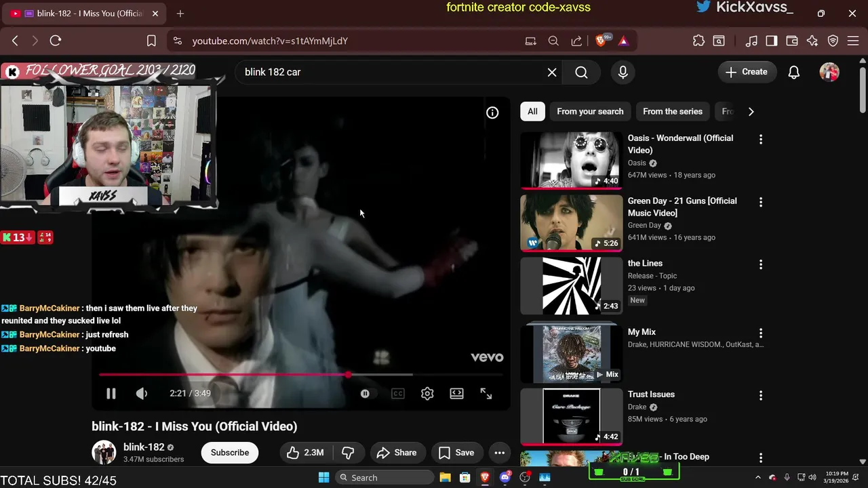Open options for Trust Issues video
The width and height of the screenshot is (868, 488).
(x=761, y=395)
